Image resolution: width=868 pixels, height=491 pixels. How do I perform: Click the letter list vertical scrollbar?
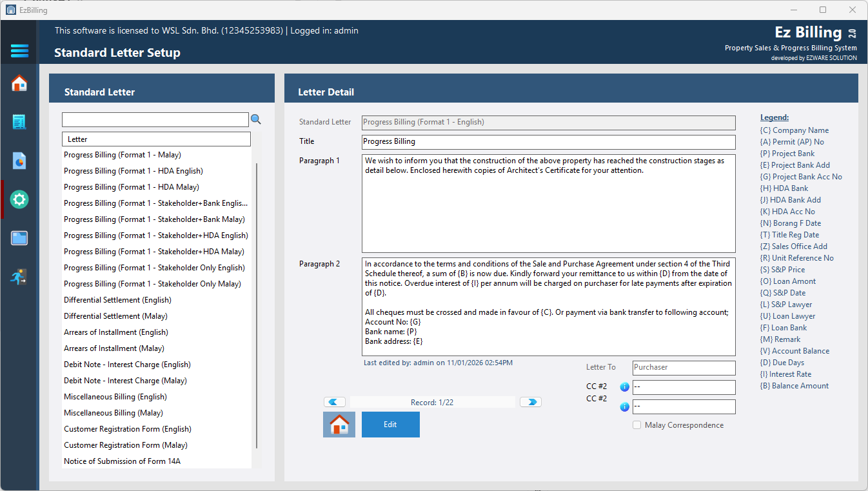tap(257, 306)
